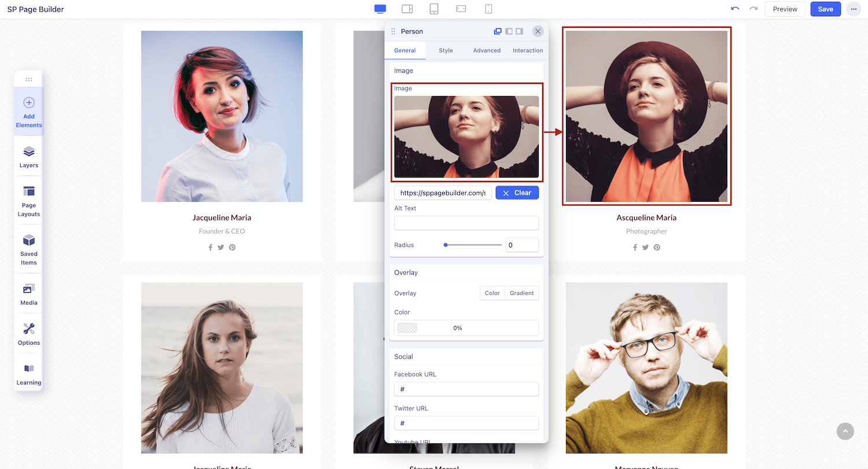Select Color overlay type
The height and width of the screenshot is (469, 868).
pos(492,293)
